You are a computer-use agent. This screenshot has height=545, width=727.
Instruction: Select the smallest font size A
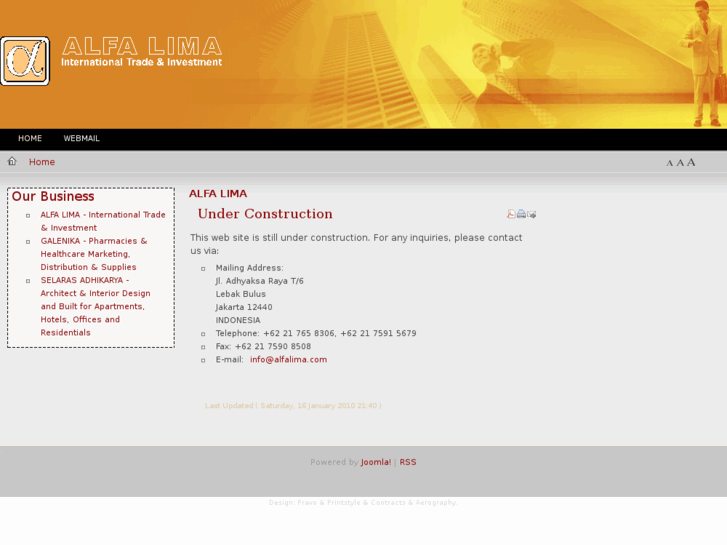pyautogui.click(x=669, y=163)
